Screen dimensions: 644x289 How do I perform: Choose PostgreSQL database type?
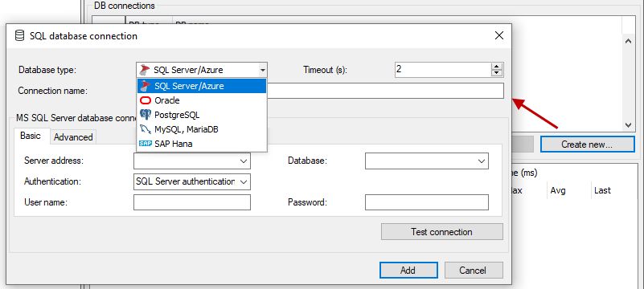pos(202,115)
